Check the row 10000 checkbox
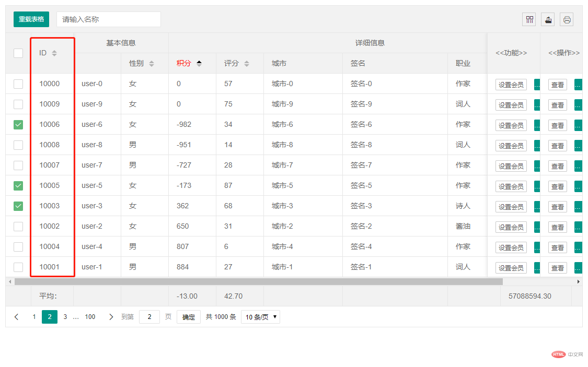 click(18, 84)
